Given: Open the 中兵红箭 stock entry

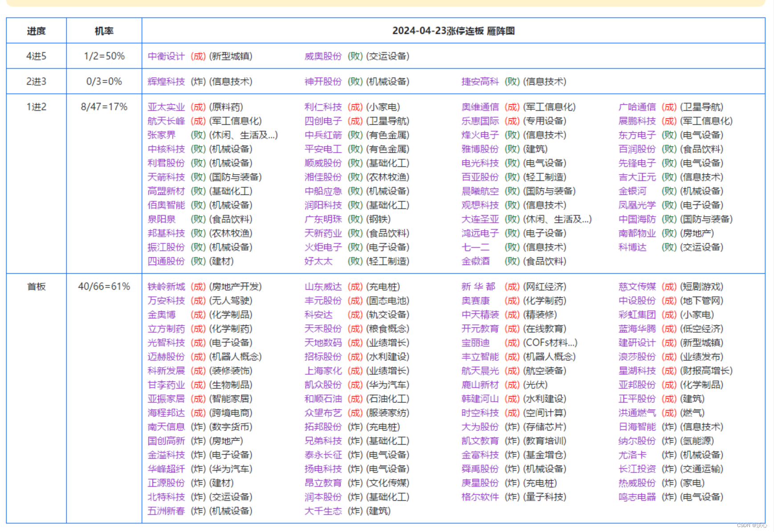Looking at the screenshot, I should click(x=323, y=135).
